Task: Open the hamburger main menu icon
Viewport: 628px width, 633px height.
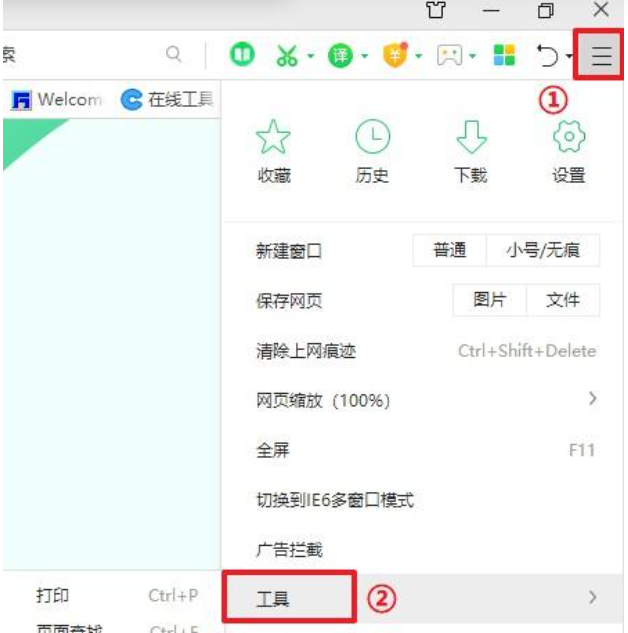Action: [601, 55]
